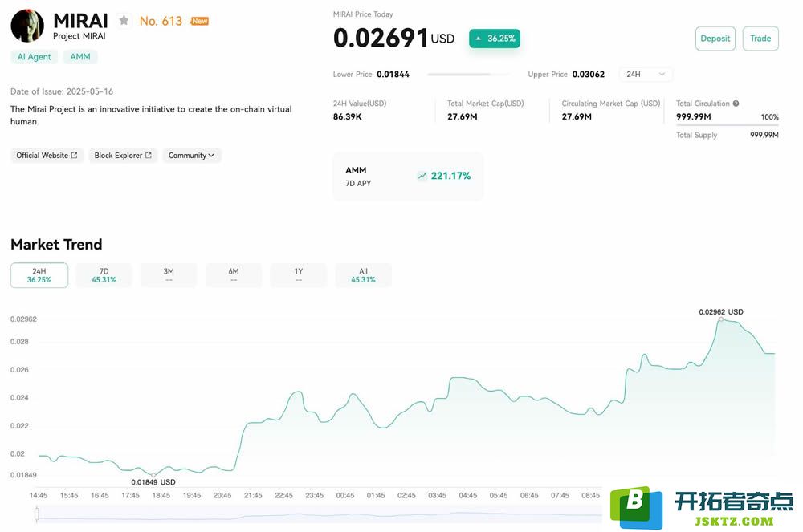Expand the Community dropdown

(192, 156)
